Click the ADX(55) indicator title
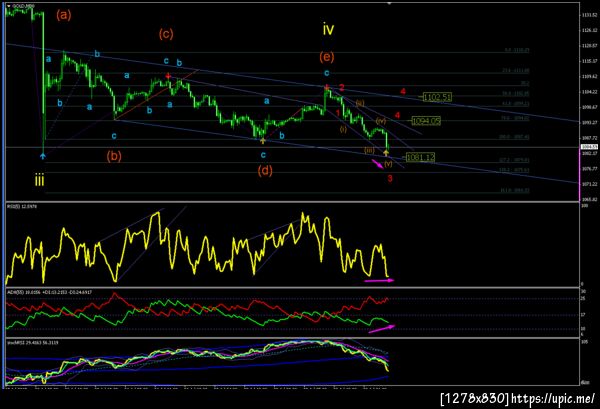The height and width of the screenshot is (409, 600). click(49, 292)
